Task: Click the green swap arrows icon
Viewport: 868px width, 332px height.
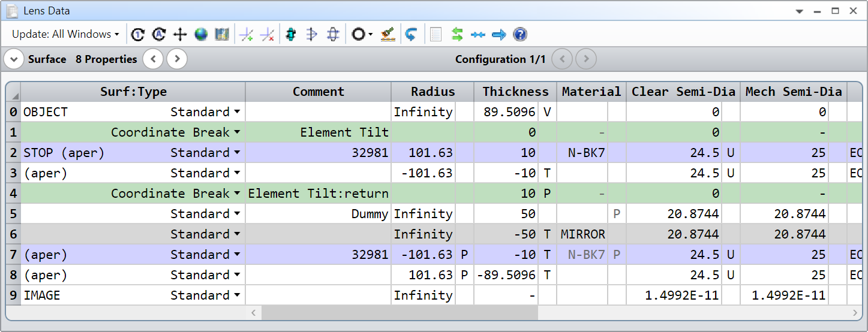Action: click(457, 35)
